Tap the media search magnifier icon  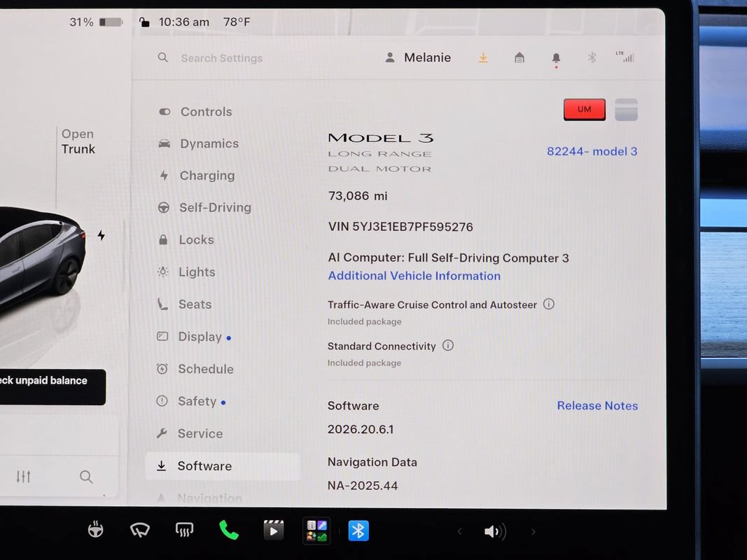coord(85,477)
